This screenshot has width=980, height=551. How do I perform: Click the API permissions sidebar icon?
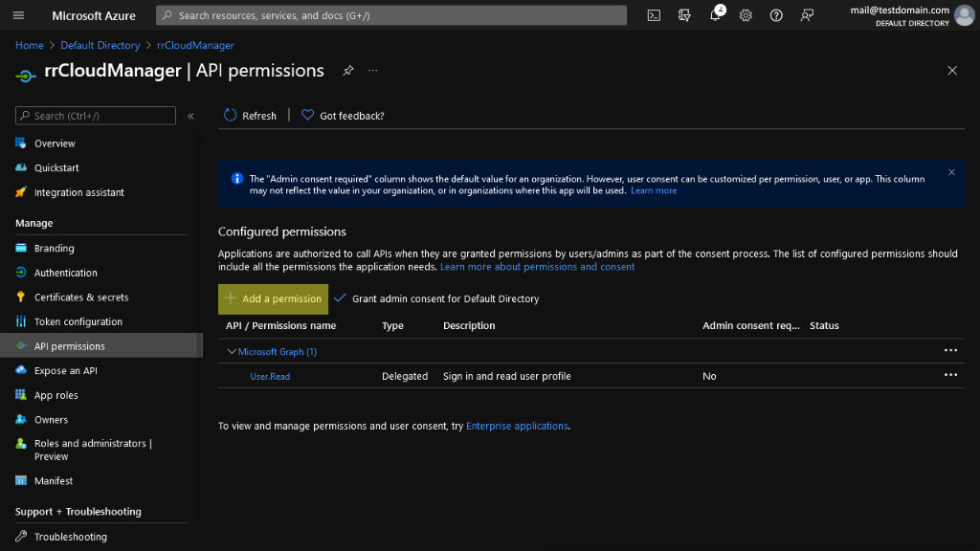point(21,345)
